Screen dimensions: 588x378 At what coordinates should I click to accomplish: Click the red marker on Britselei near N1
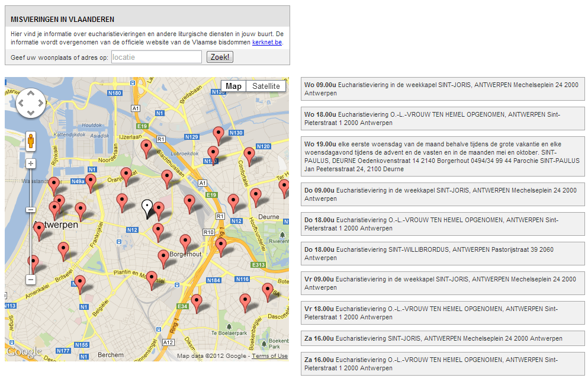79,283
